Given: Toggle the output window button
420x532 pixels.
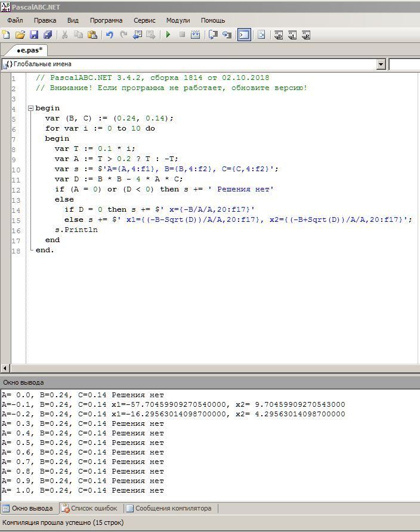Looking at the screenshot, I should (x=244, y=35).
